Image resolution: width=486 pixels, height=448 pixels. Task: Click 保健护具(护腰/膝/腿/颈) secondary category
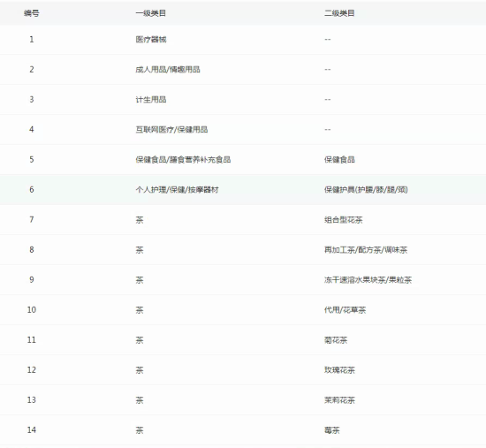(366, 189)
